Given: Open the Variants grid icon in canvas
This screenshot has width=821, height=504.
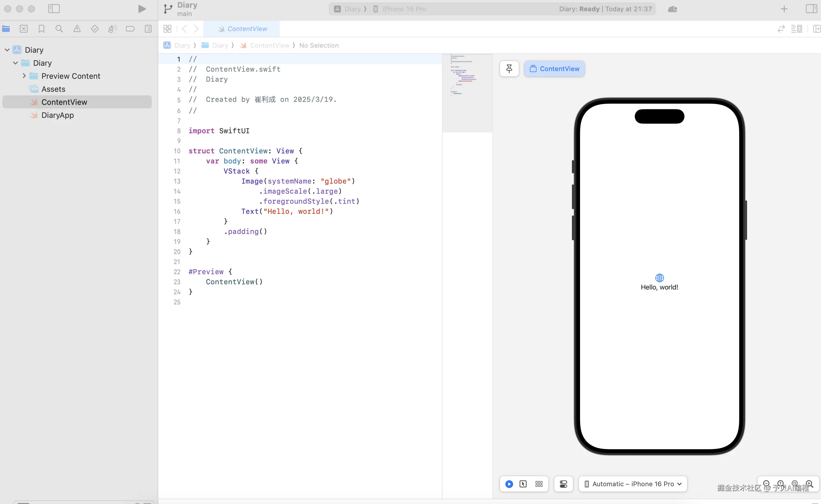Looking at the screenshot, I should [x=539, y=484].
